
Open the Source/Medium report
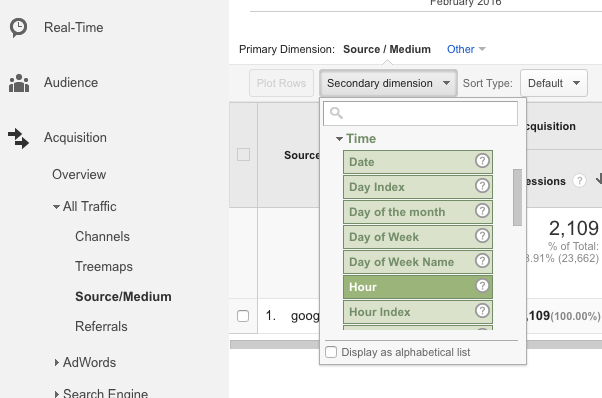[123, 296]
